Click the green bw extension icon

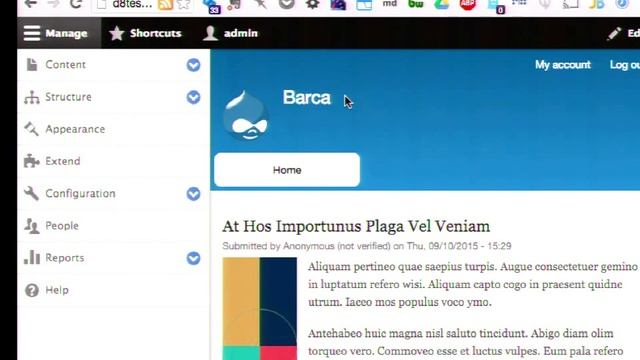click(416, 4)
